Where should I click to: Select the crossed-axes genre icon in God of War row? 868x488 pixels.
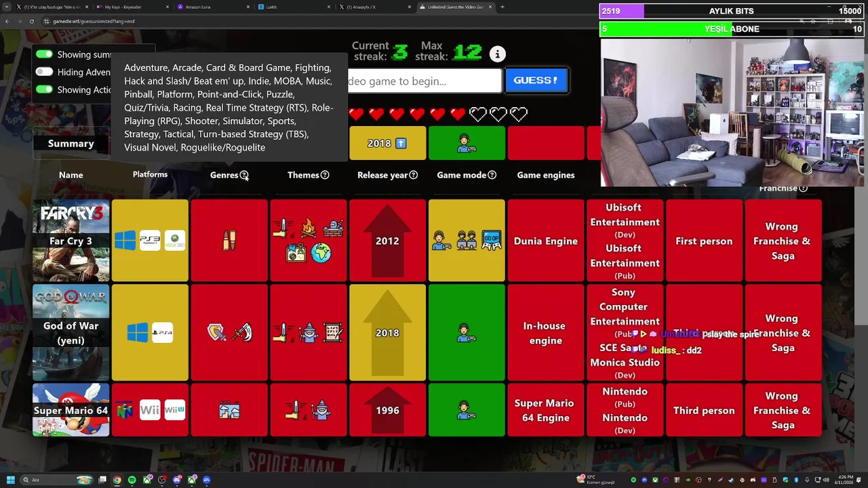tap(242, 333)
